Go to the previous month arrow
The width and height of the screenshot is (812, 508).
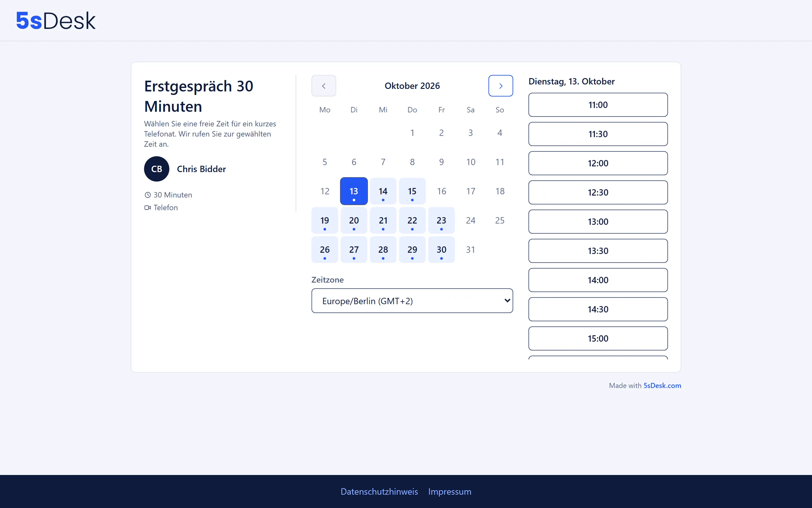[324, 86]
